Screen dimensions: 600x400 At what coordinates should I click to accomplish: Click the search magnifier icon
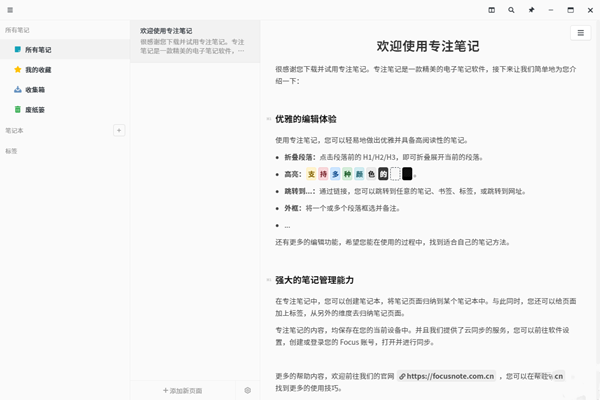click(511, 10)
